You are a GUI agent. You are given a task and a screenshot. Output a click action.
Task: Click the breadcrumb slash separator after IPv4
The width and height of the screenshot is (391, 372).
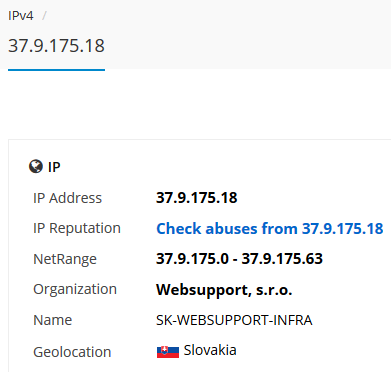point(44,16)
